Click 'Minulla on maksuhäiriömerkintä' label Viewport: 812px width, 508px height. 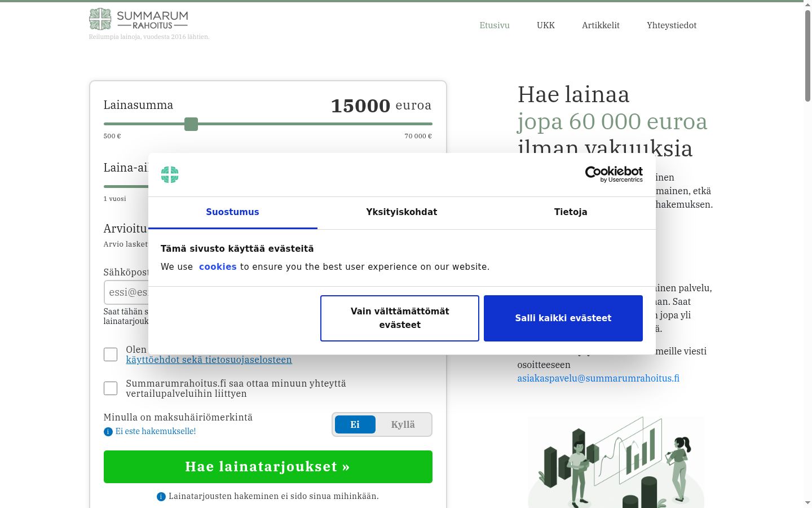[178, 417]
